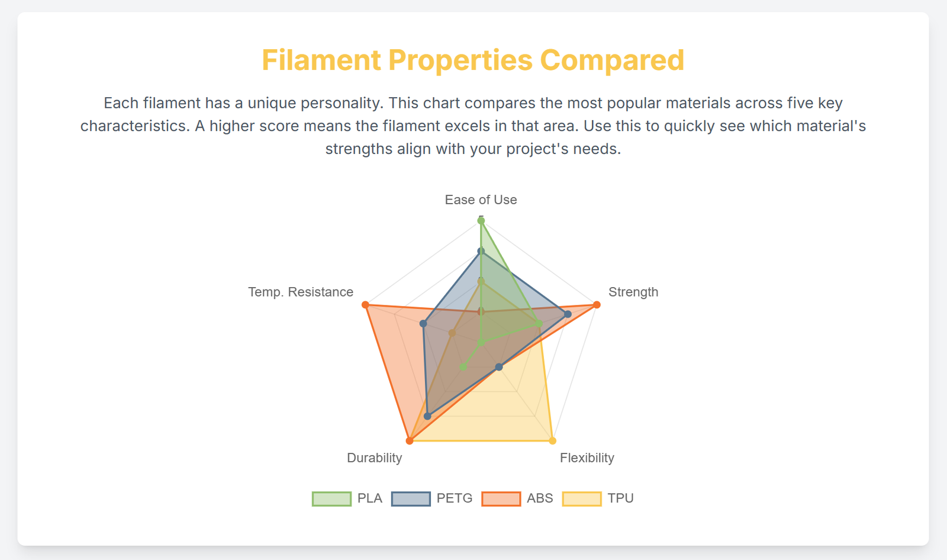Select PETG's Temp. Resistance data point

423,324
